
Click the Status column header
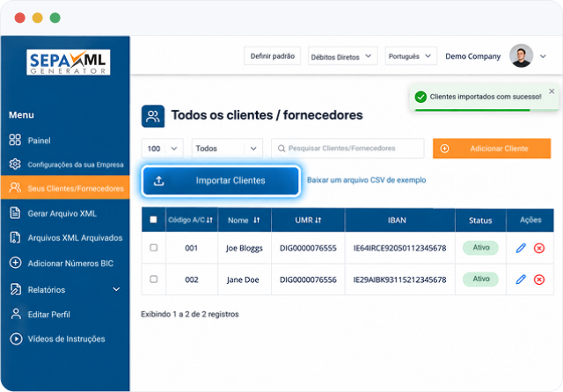click(480, 221)
